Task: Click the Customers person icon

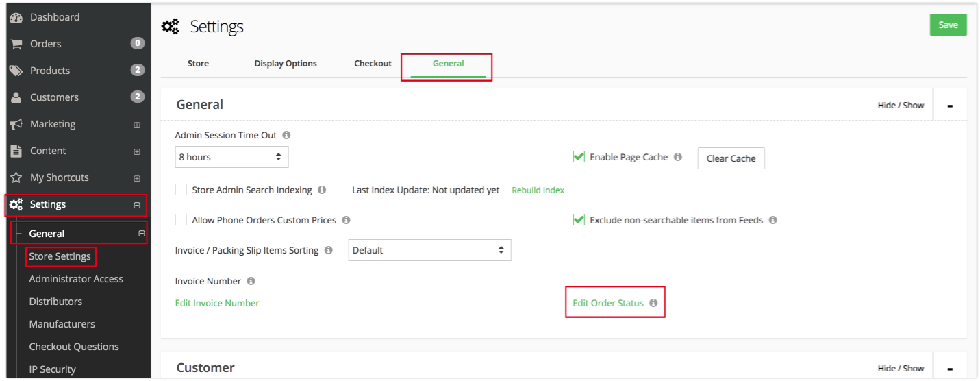Action: coord(16,97)
